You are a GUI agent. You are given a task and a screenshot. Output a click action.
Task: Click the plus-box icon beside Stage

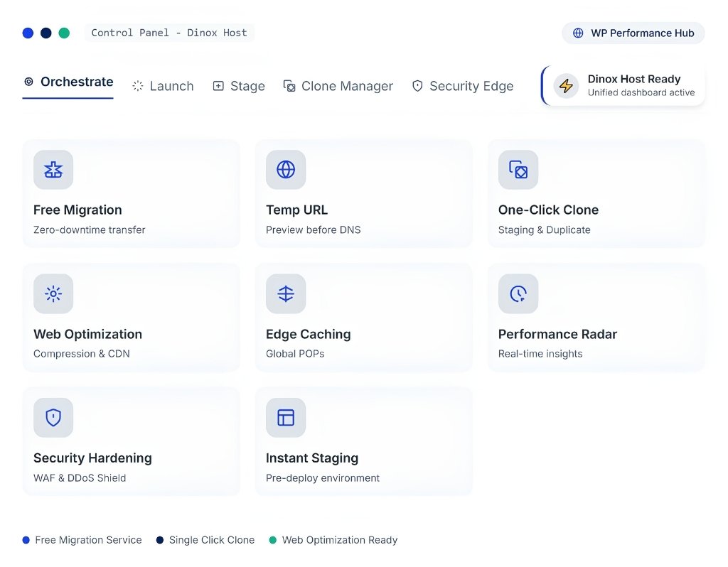[x=218, y=86]
